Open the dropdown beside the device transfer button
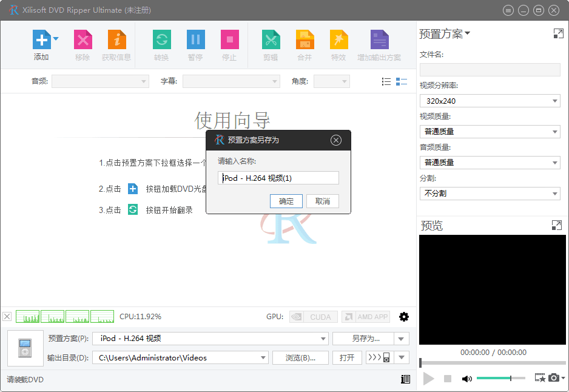 click(402, 358)
